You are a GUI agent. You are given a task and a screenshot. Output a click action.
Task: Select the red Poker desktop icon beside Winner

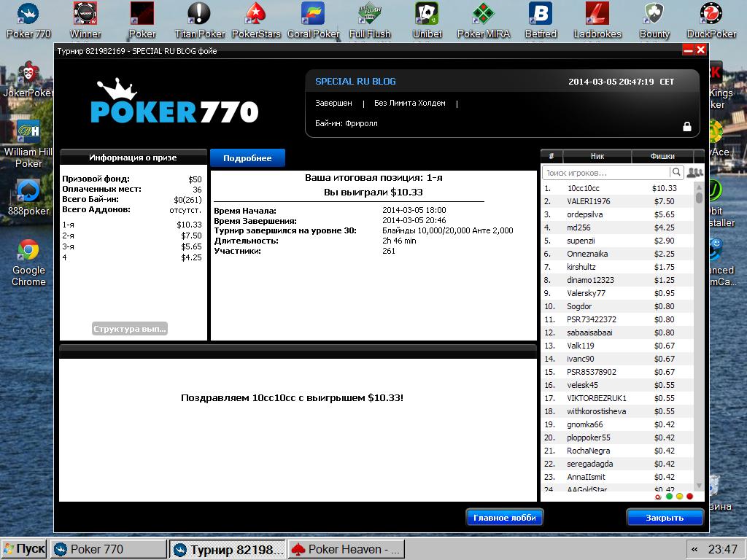(142, 20)
